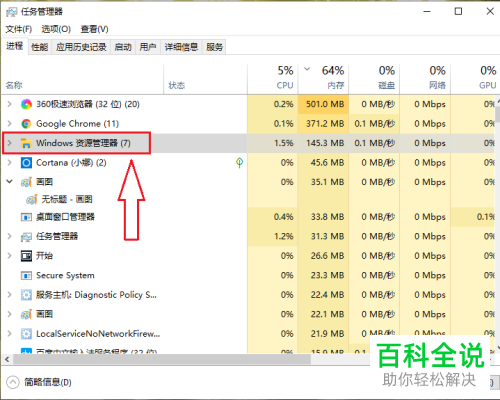This screenshot has width=500, height=400.
Task: Click the Task Manager title bar icon
Action: pos(11,12)
